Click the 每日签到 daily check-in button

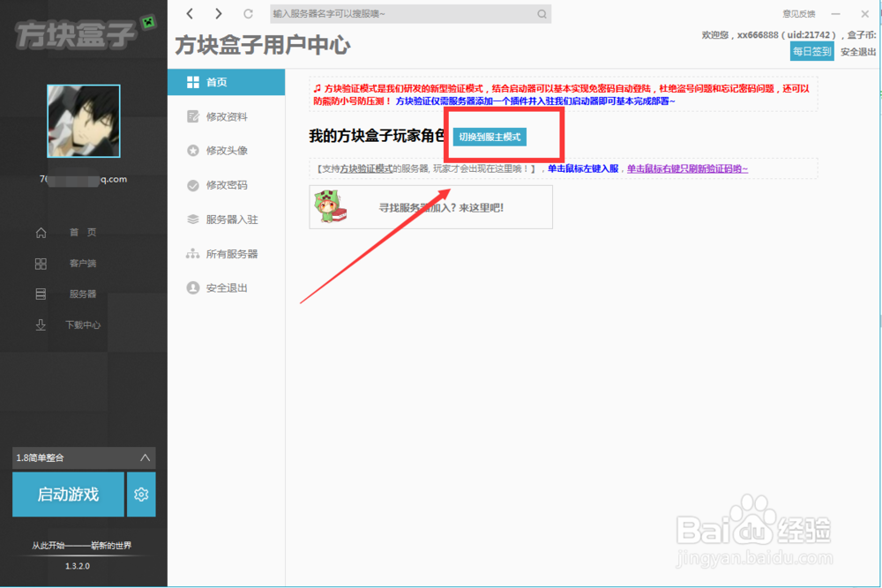(811, 51)
